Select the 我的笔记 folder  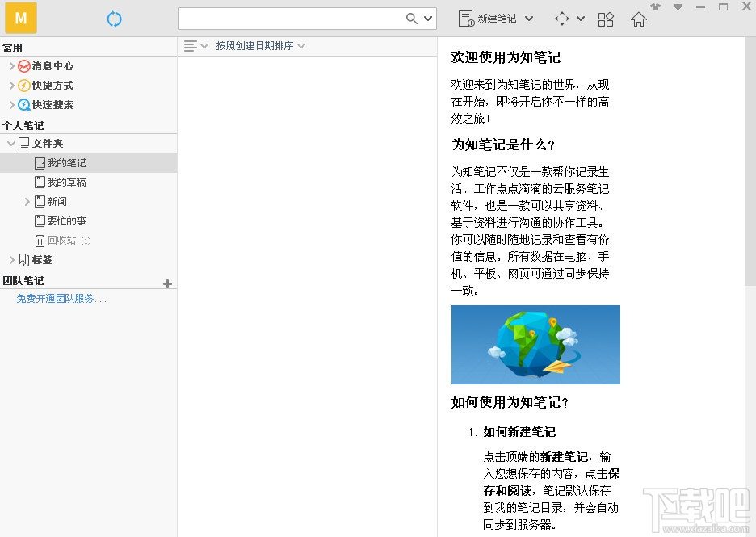pos(88,163)
